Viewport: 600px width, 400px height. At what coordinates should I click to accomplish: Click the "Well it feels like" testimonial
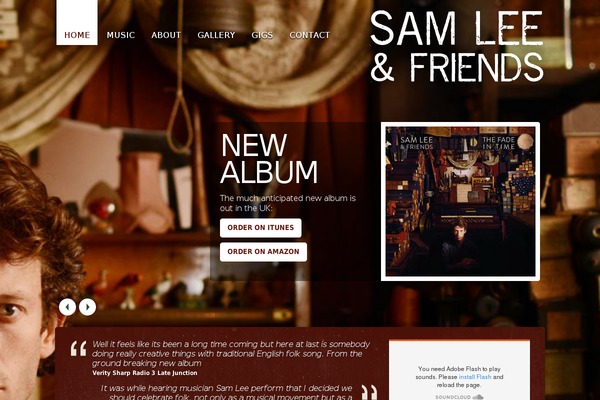click(231, 353)
